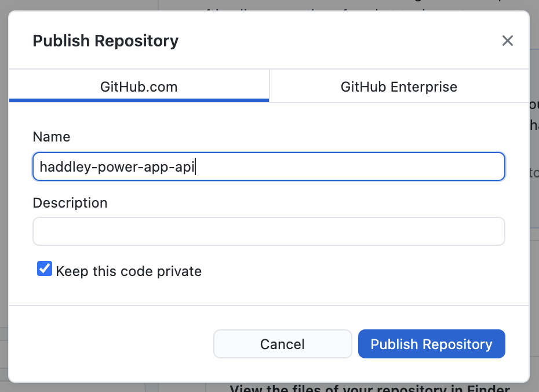
Task: Click inside the empty Description field
Action: (x=268, y=231)
